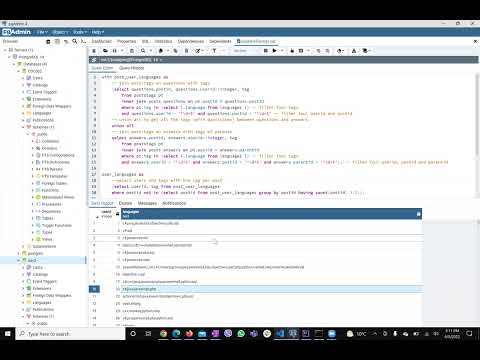Viewport: 480px width, 360px height.
Task: Switch to the Dashboard tab
Action: click(x=102, y=41)
